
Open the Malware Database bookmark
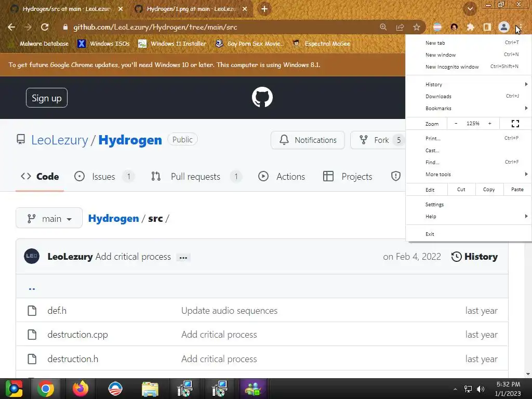(39, 44)
